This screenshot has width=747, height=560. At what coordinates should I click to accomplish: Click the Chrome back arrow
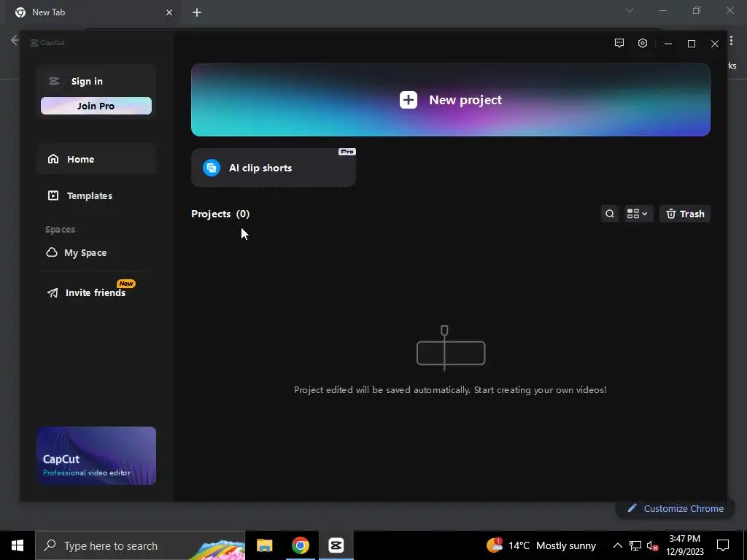click(x=15, y=40)
